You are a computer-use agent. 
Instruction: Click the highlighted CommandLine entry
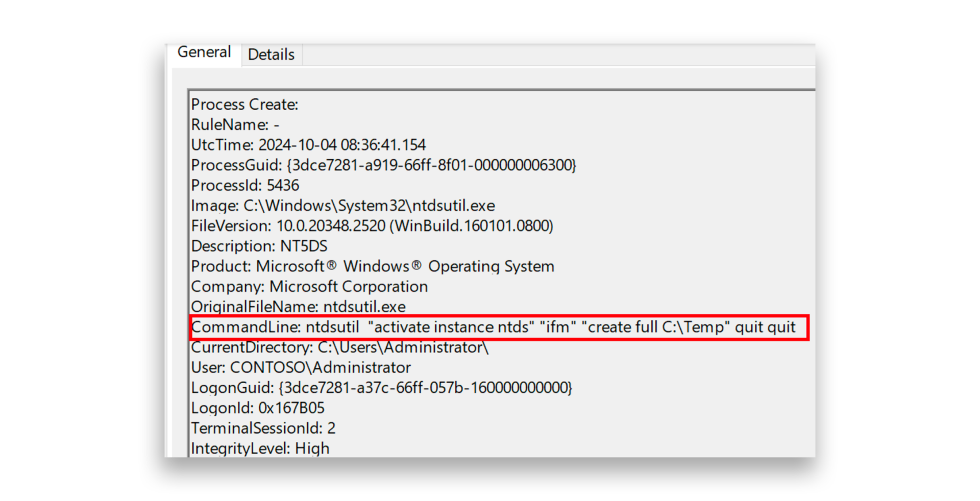point(493,327)
